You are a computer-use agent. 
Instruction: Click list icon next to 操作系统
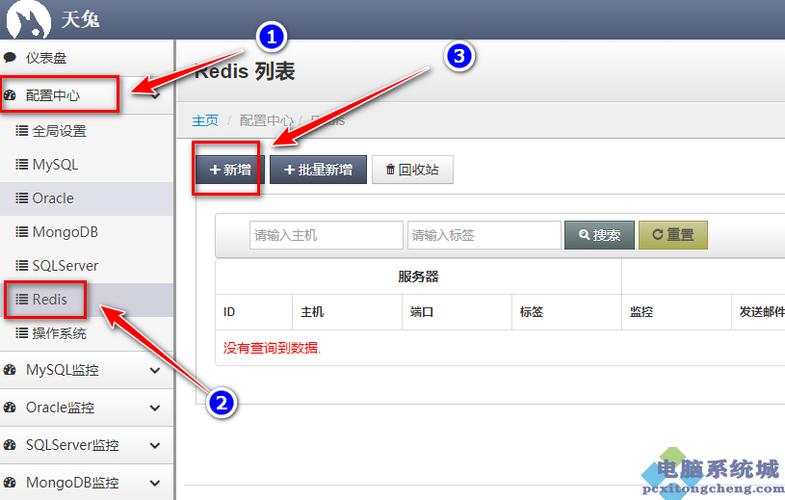click(x=22, y=333)
